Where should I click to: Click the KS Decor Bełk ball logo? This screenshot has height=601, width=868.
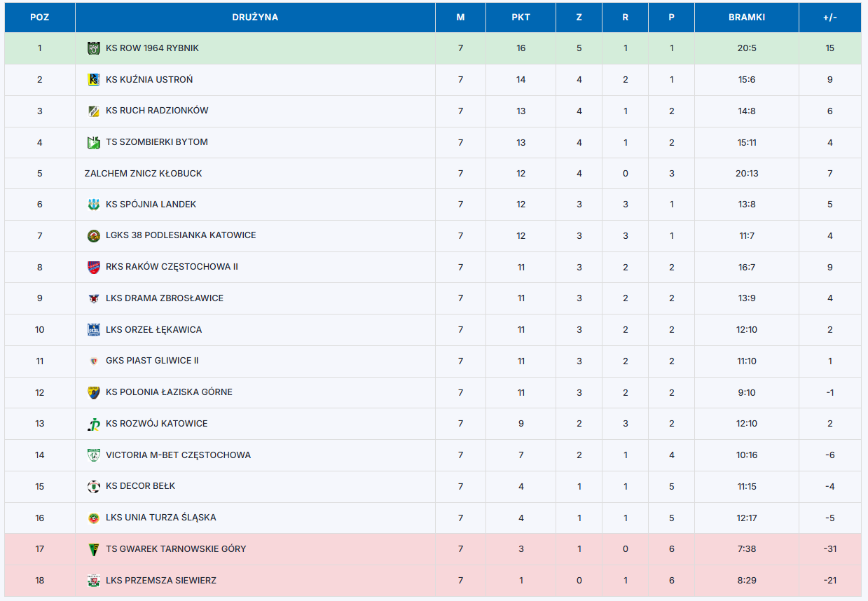click(93, 486)
